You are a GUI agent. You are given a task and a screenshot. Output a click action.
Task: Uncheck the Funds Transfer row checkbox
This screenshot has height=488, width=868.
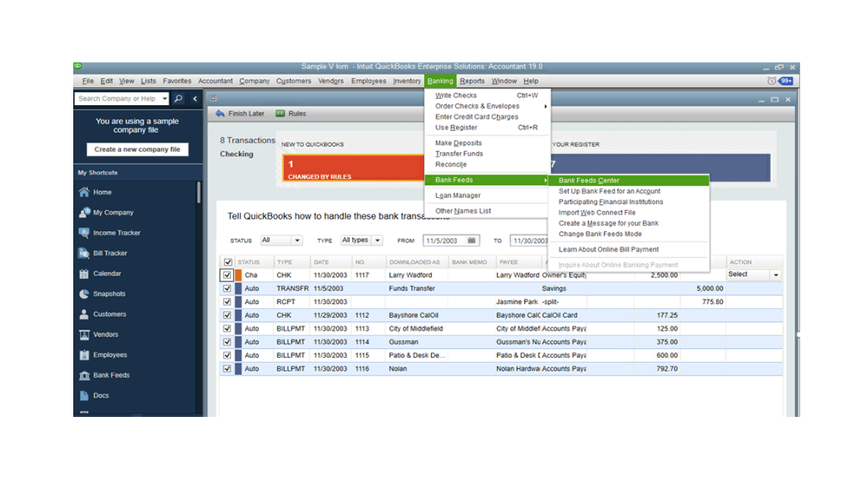pyautogui.click(x=227, y=288)
